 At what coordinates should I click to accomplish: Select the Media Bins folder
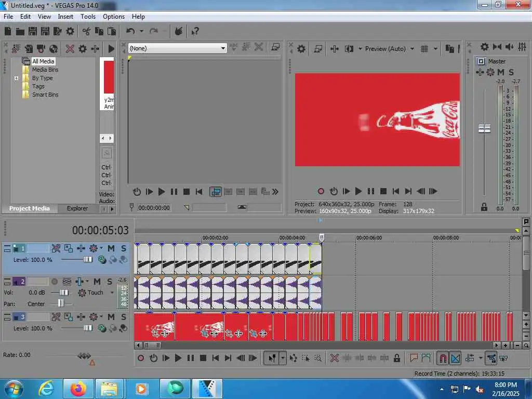tap(45, 70)
